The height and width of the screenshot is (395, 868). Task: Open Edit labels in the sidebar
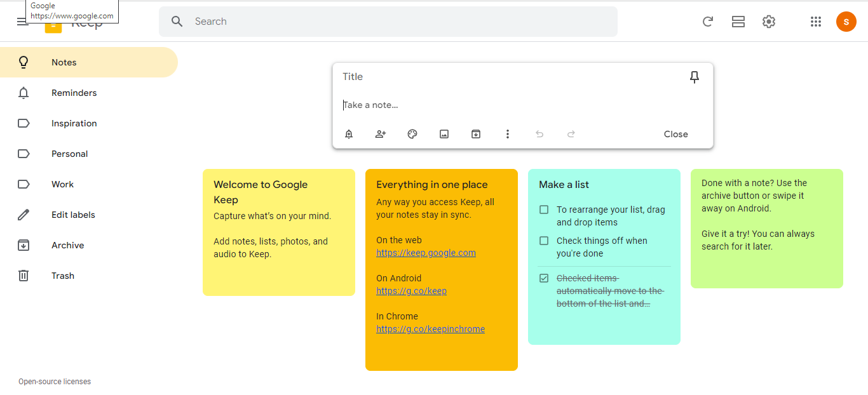point(89,215)
